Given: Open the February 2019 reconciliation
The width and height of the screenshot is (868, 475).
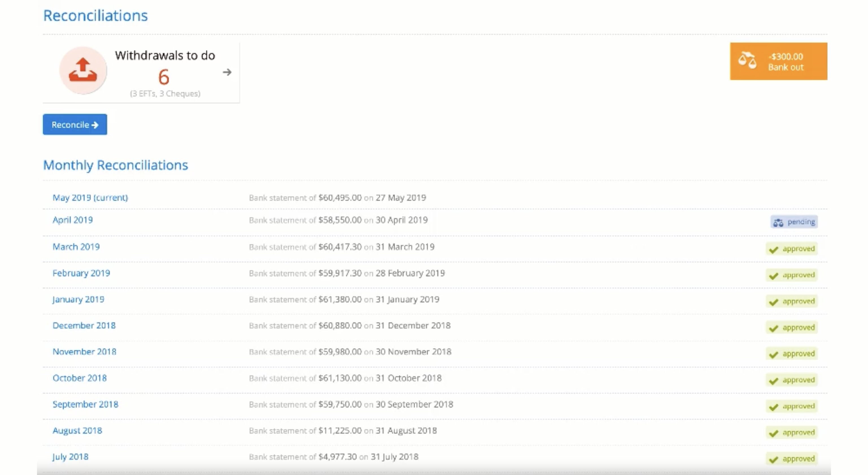Looking at the screenshot, I should (x=81, y=273).
